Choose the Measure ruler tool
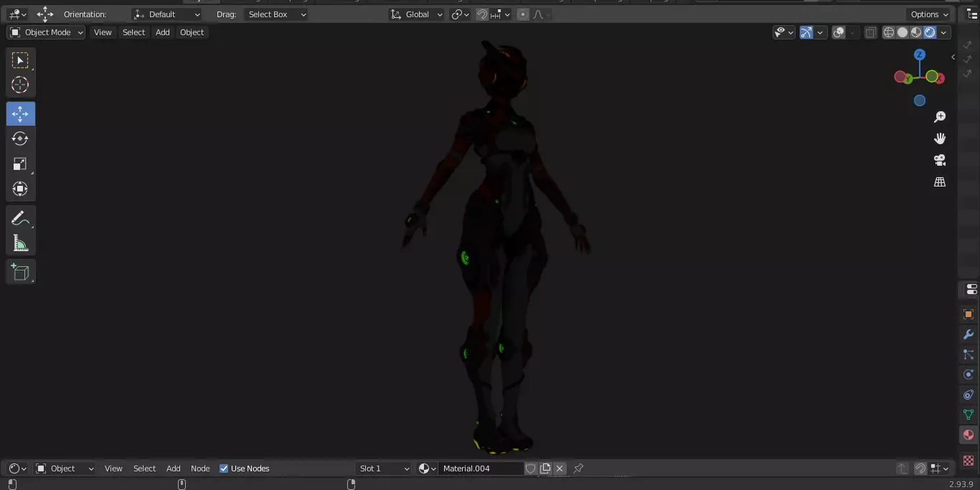The height and width of the screenshot is (490, 980). point(20,243)
